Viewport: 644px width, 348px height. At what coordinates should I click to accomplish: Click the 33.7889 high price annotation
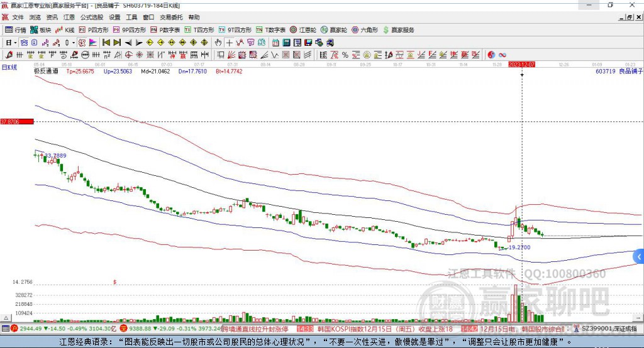coord(55,156)
